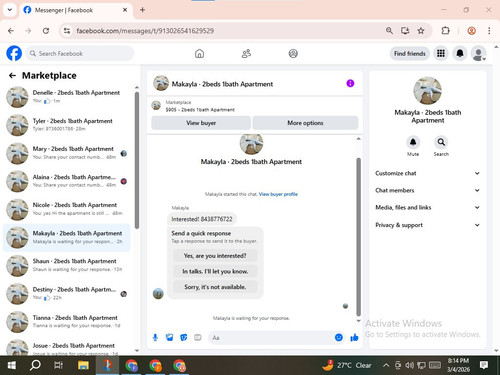
Task: Open Windows Start menu
Action: click(12, 365)
